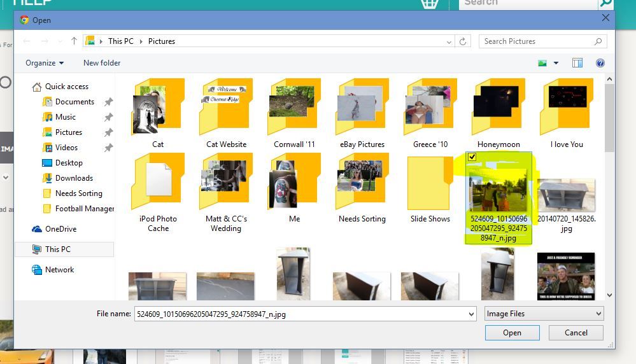
Task: Open Needs Sorting in navigation pane
Action: [79, 193]
